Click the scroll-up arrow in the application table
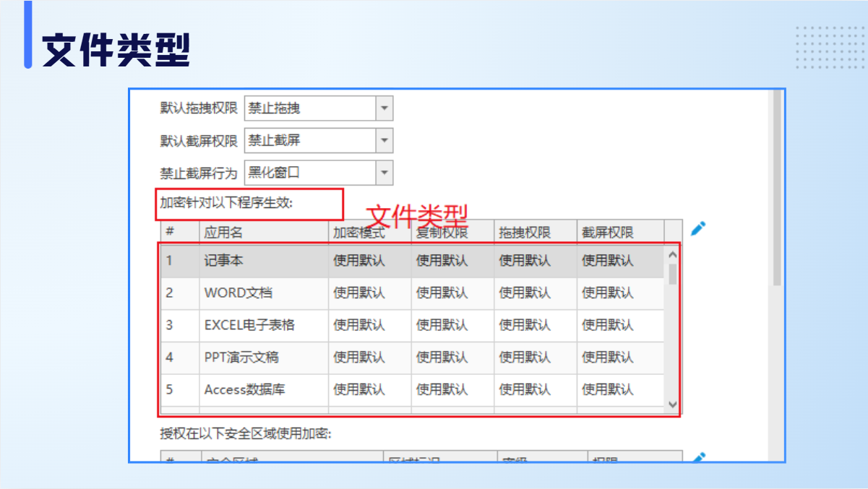The width and height of the screenshot is (868, 489). 673,255
